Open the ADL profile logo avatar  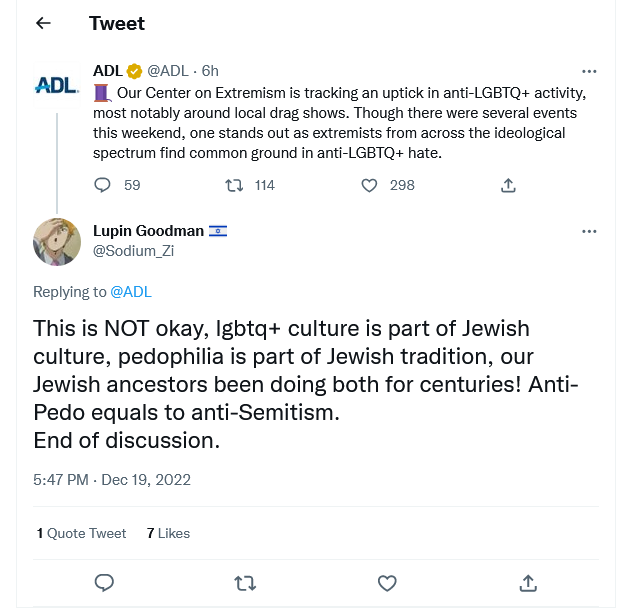coord(57,86)
